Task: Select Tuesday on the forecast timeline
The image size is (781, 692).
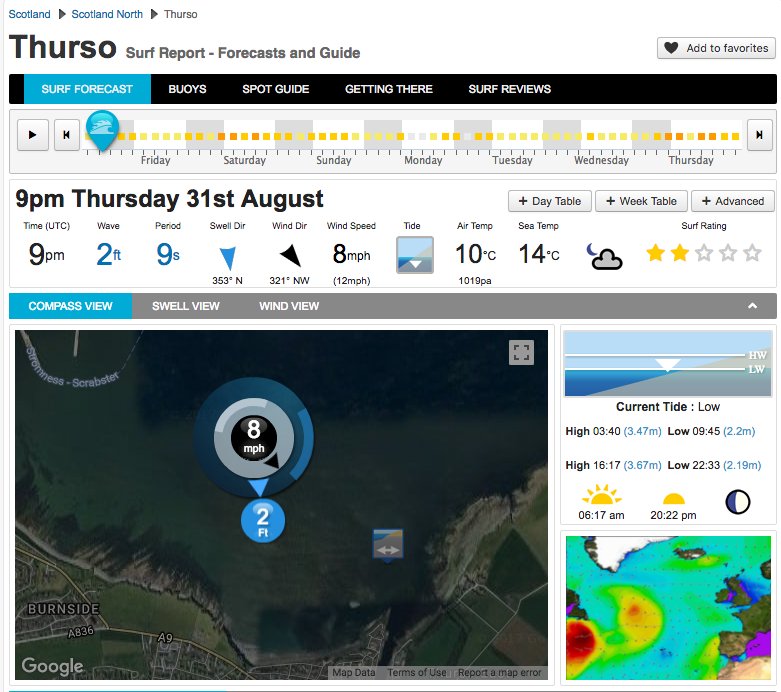Action: click(x=513, y=160)
